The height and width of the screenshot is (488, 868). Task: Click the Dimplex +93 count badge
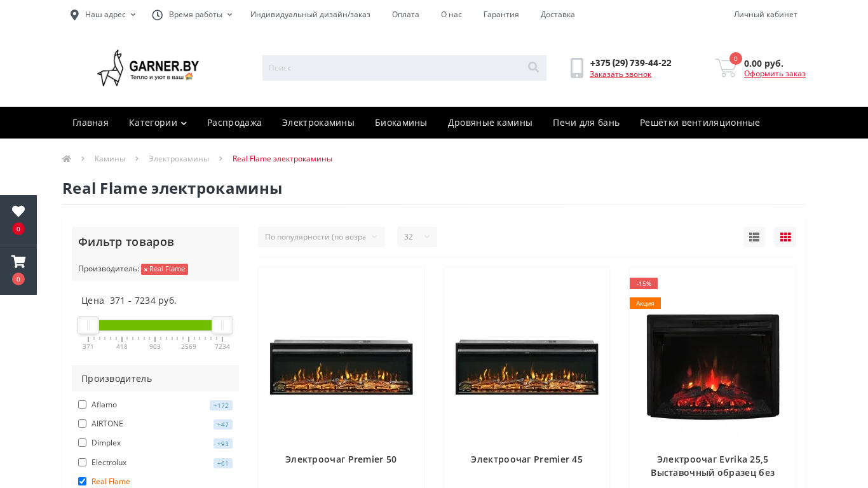tap(223, 444)
